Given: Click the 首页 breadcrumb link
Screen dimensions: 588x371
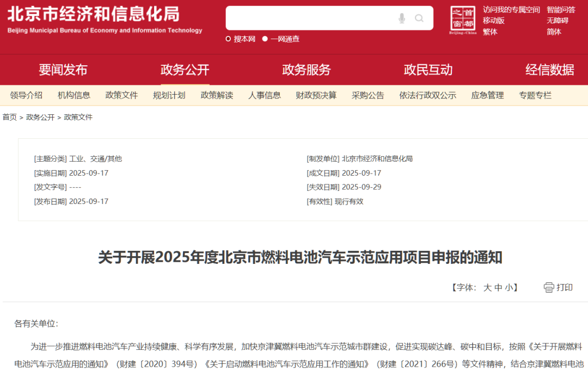Looking at the screenshot, I should pos(10,117).
